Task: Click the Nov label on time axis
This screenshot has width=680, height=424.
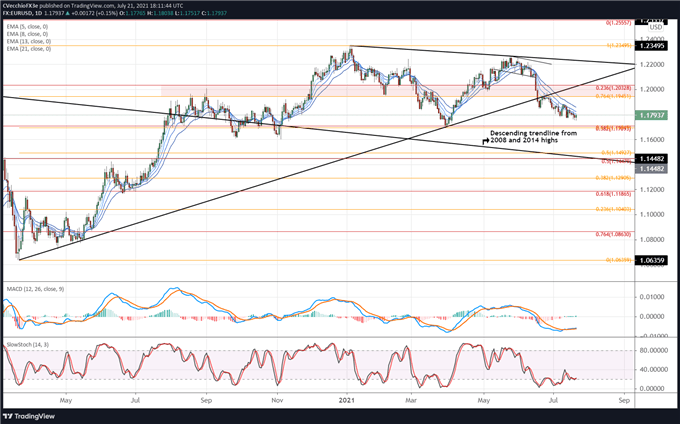Action: (277, 400)
